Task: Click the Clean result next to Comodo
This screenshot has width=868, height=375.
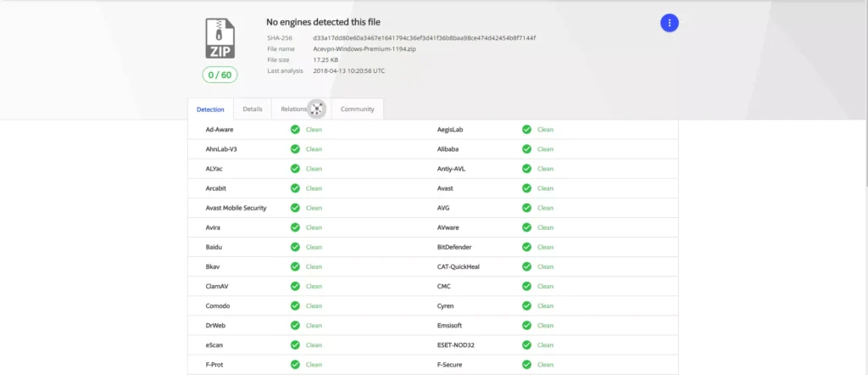Action: point(314,305)
